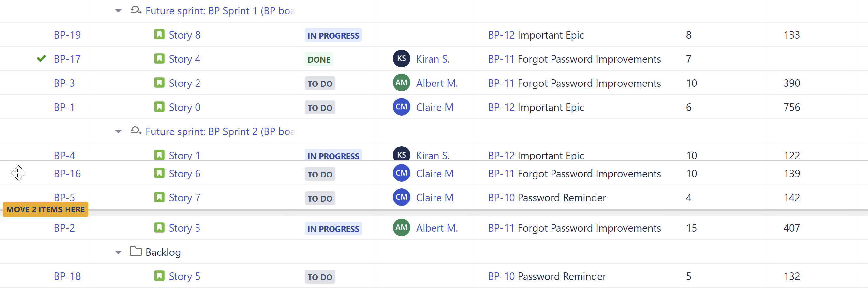Click the MOVE 2 ITEMS HERE indicator
Screen dimensions: 868x293
point(45,209)
